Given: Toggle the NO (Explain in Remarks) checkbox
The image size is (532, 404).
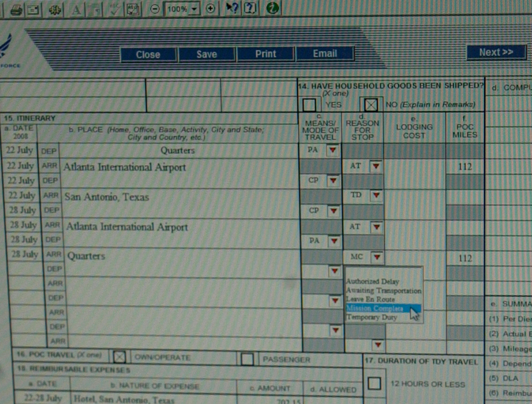Looking at the screenshot, I should point(371,105).
